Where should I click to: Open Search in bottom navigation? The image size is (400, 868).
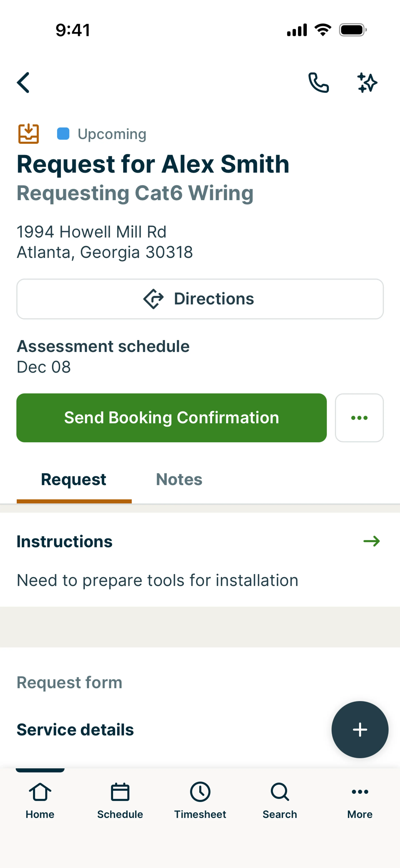coord(280,800)
